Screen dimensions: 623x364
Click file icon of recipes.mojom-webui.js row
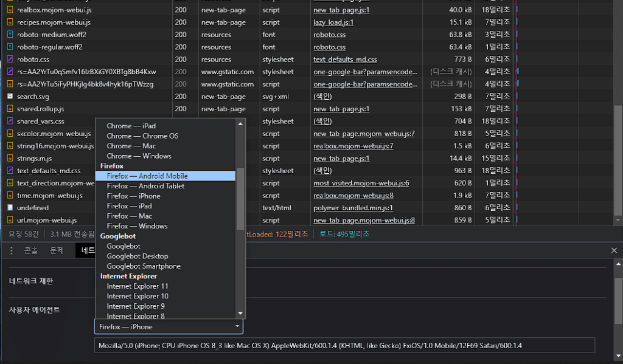[x=10, y=22]
